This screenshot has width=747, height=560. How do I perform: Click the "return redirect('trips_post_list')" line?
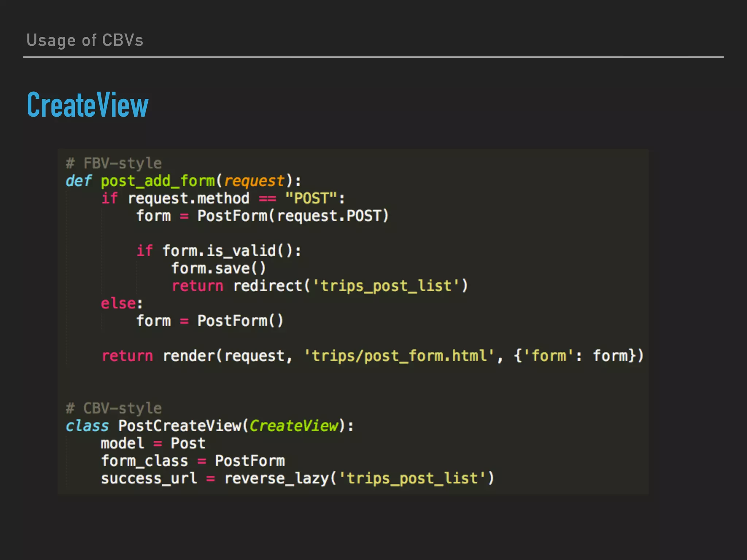(320, 286)
